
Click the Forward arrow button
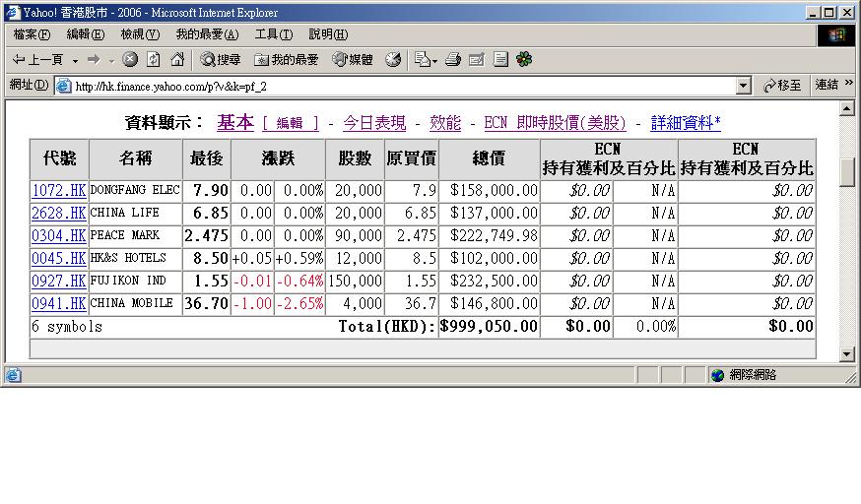coord(94,59)
